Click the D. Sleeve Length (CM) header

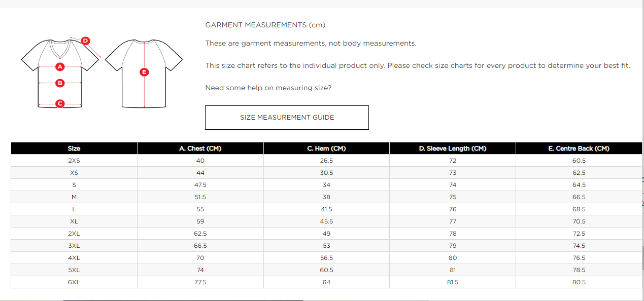point(453,148)
